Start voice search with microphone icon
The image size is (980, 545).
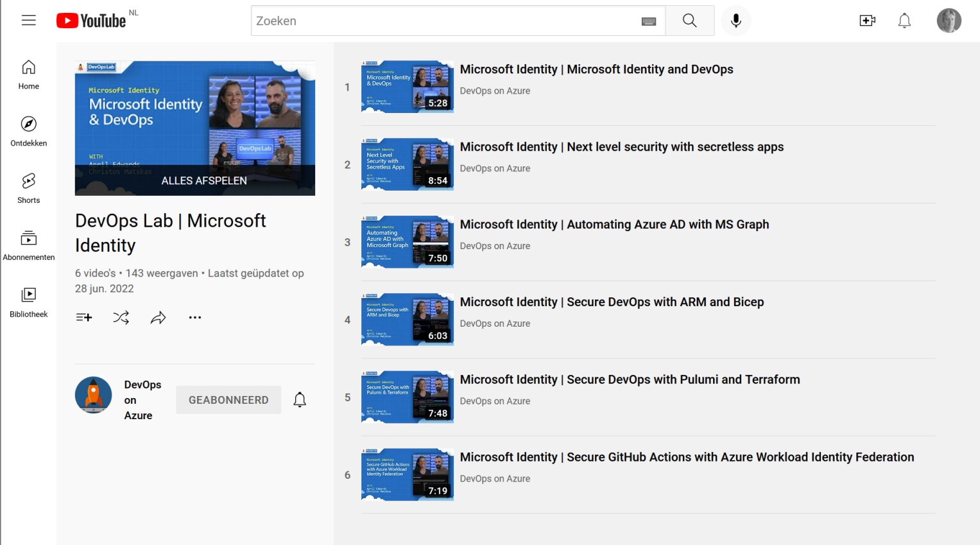[x=735, y=21]
